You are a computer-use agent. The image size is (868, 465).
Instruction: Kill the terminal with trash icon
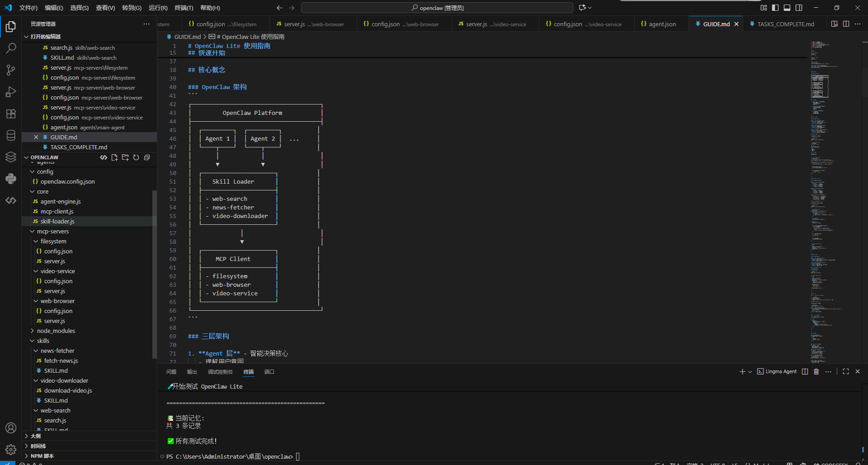coord(816,371)
